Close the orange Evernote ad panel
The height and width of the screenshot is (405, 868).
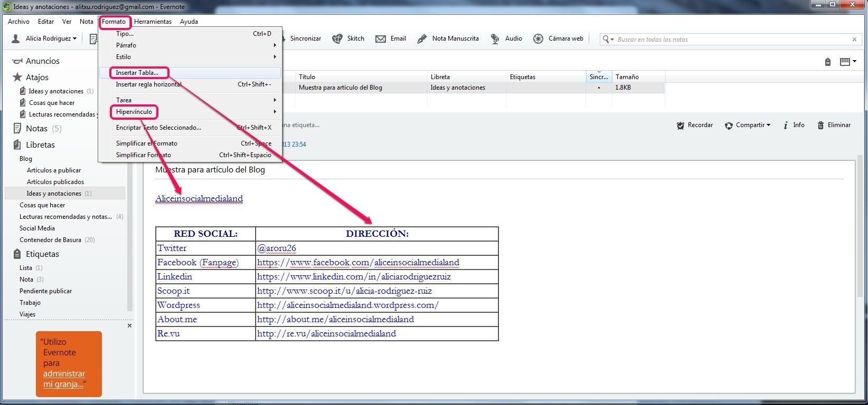[129, 325]
